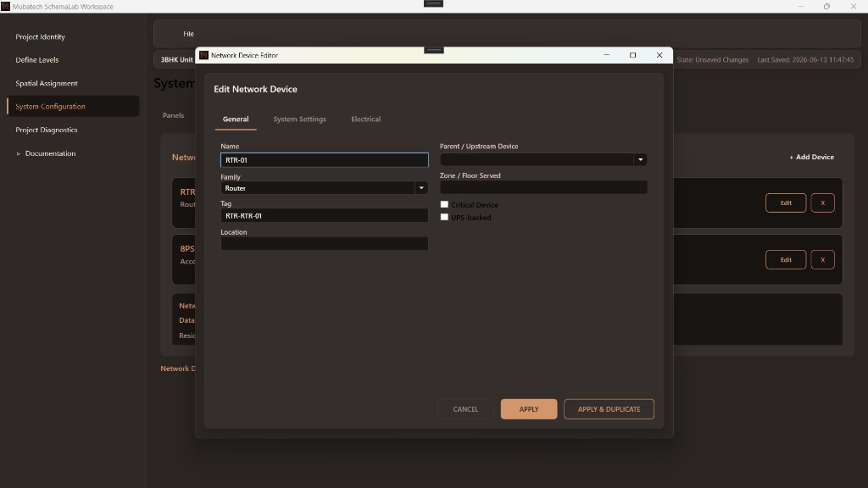Image resolution: width=868 pixels, height=488 pixels.
Task: Click the Edit Network Device heading
Action: (x=255, y=89)
